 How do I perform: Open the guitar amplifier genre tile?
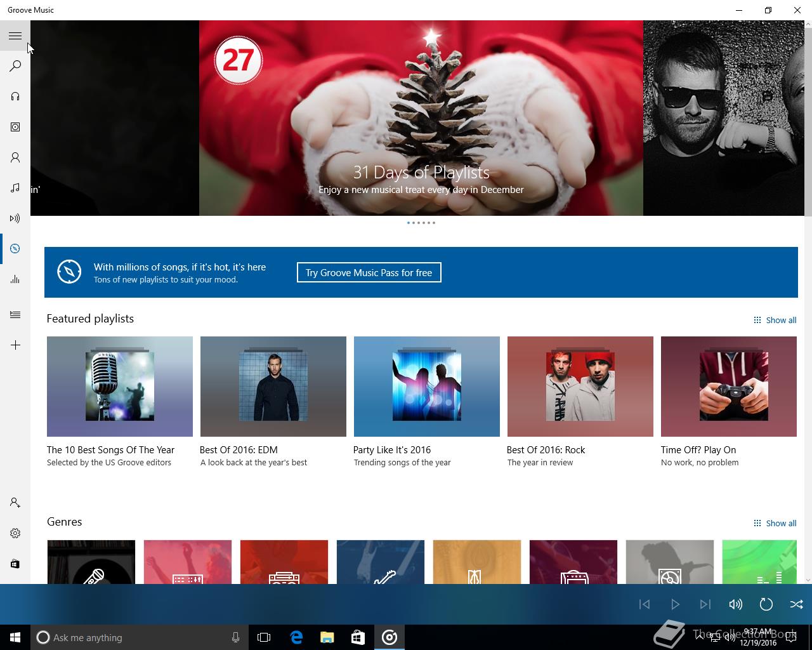(x=573, y=562)
